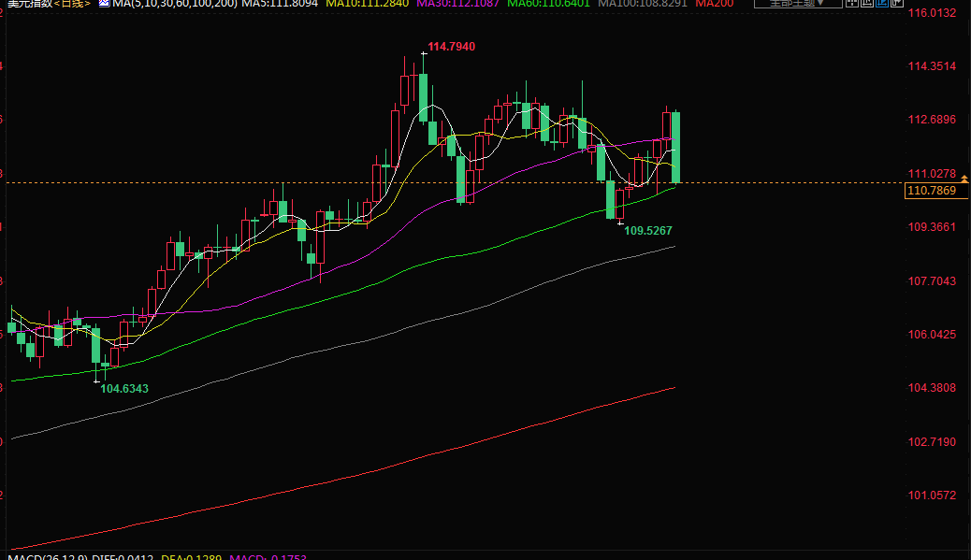Click the MACD(26,12,9) indicator label
The image size is (971, 560).
point(45,557)
